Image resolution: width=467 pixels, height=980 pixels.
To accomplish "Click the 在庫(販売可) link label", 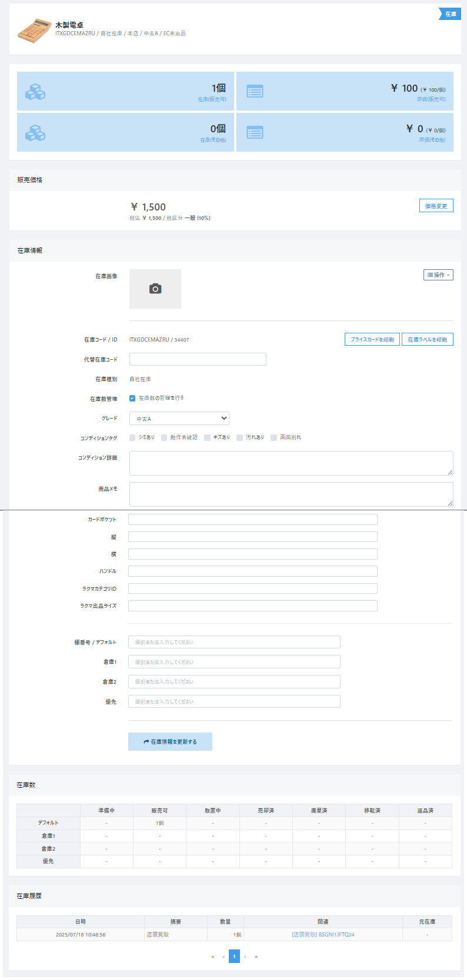I will click(212, 99).
